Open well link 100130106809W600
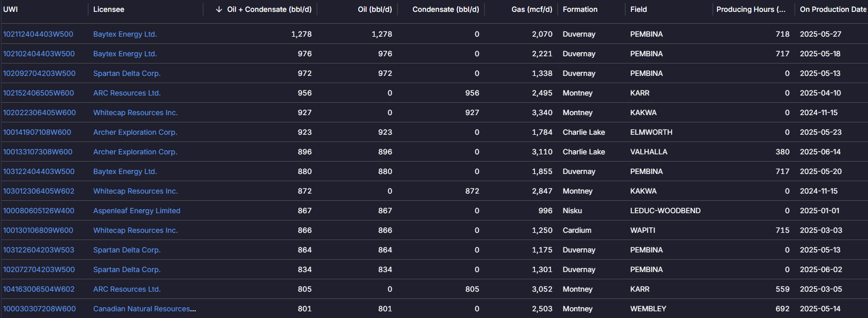 [38, 230]
